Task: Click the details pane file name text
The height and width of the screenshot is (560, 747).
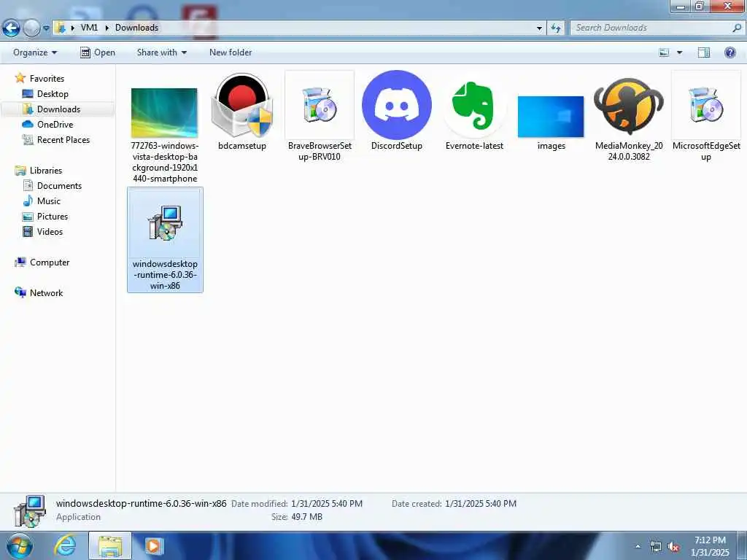Action: pos(141,503)
